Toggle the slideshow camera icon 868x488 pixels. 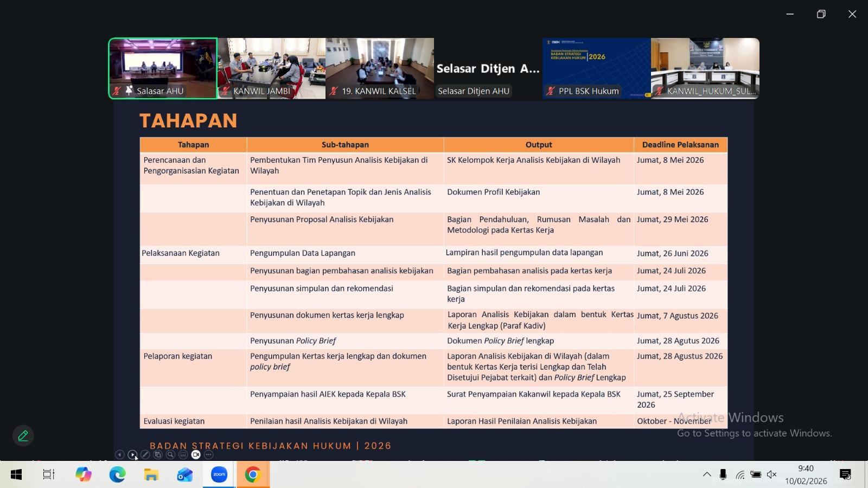[x=196, y=455]
